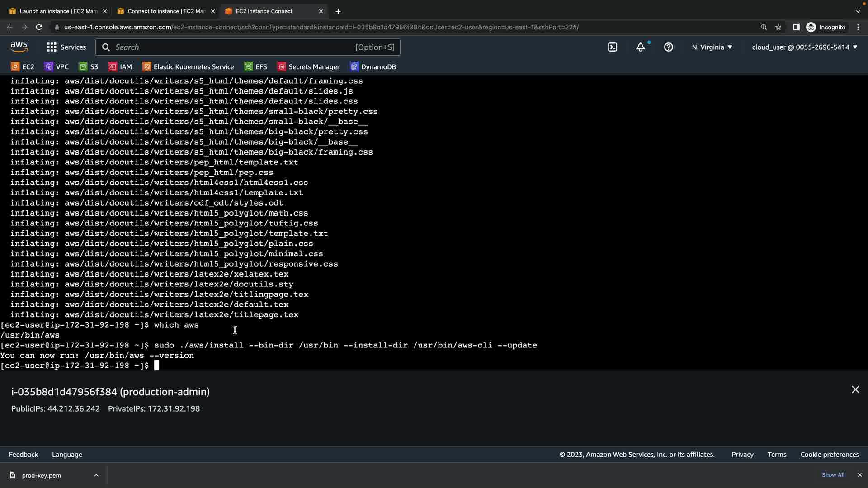Open the help question-mark icon

tap(669, 47)
